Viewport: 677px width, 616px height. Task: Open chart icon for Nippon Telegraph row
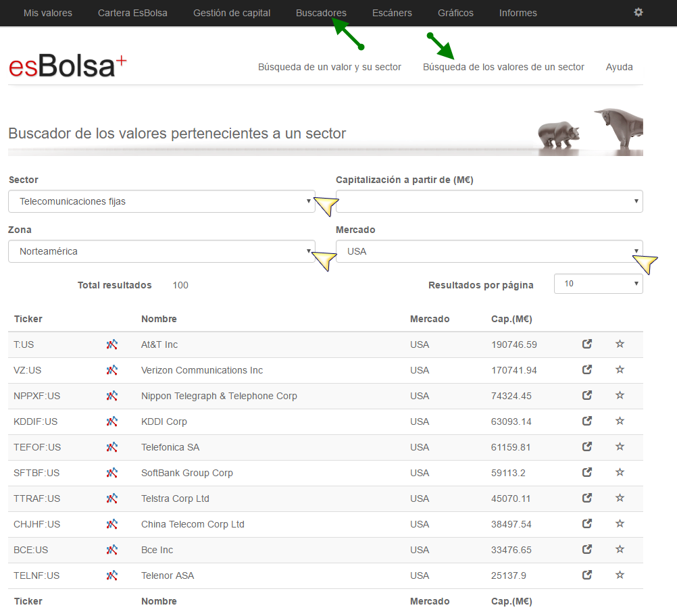click(112, 396)
